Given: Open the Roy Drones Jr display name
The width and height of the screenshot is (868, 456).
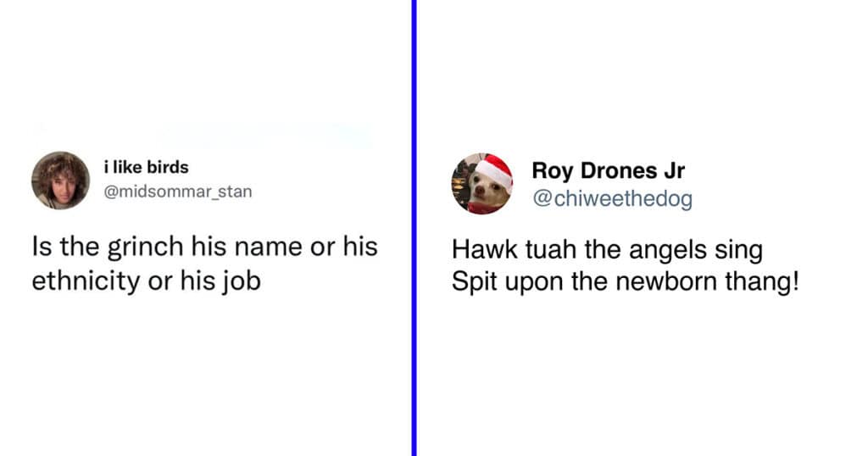Looking at the screenshot, I should 609,170.
